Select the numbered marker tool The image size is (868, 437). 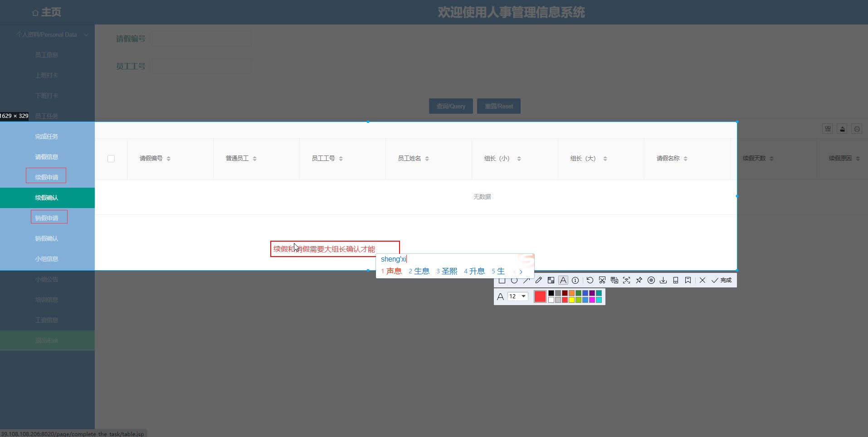[575, 280]
